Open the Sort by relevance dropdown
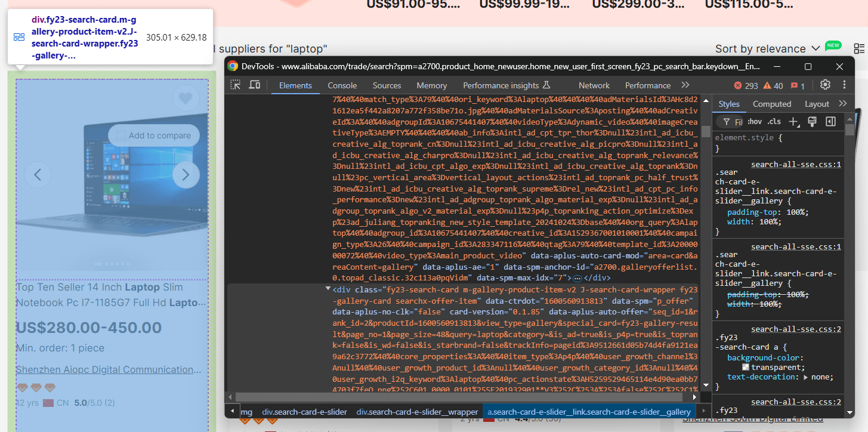 point(767,48)
